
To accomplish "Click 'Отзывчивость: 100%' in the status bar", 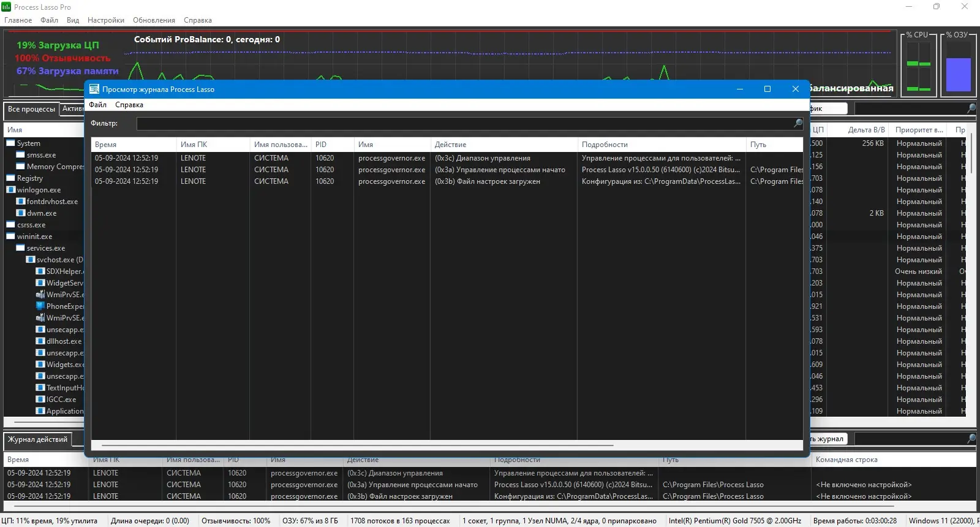I will coord(236,521).
